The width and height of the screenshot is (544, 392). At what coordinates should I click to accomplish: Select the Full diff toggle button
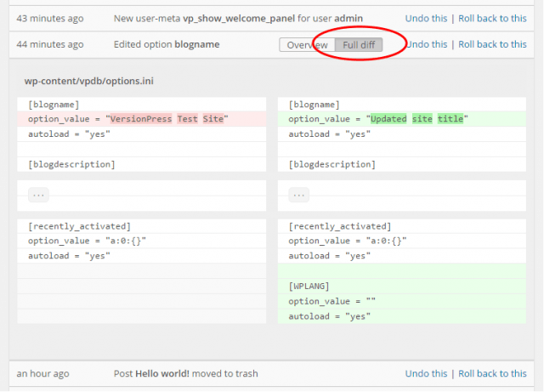359,45
